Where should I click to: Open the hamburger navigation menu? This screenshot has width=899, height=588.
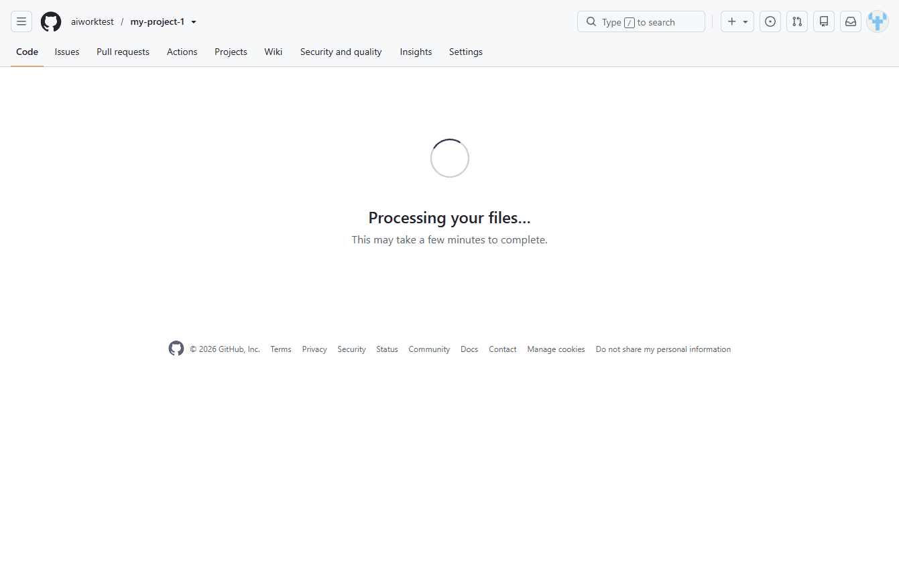pos(21,21)
